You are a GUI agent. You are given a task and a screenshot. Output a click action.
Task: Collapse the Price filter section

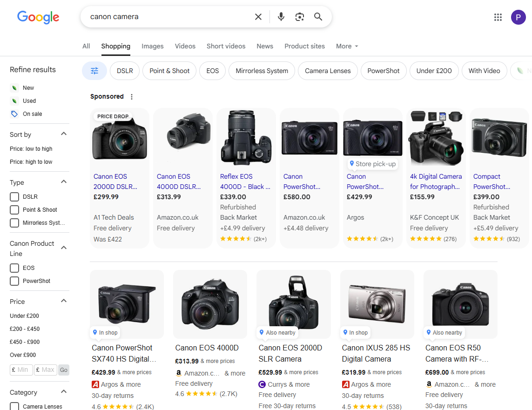tap(64, 301)
